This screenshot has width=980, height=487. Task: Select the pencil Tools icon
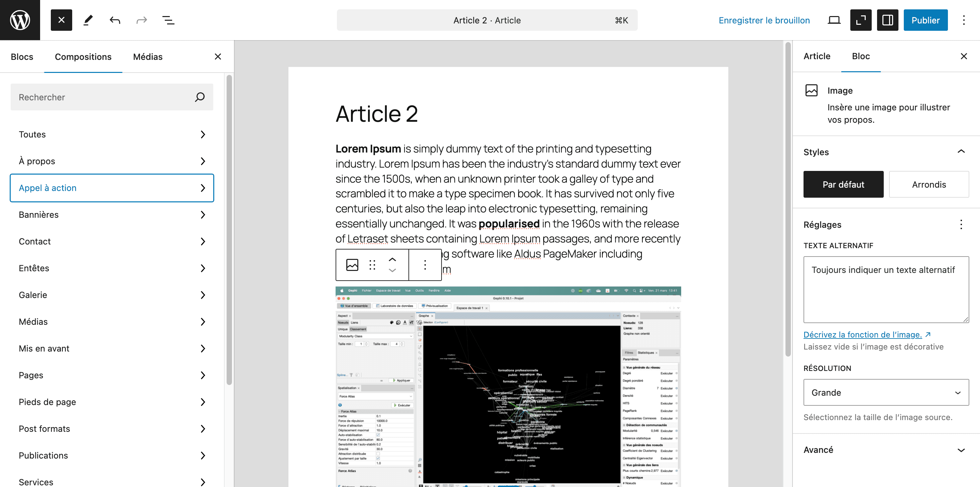pyautogui.click(x=88, y=20)
